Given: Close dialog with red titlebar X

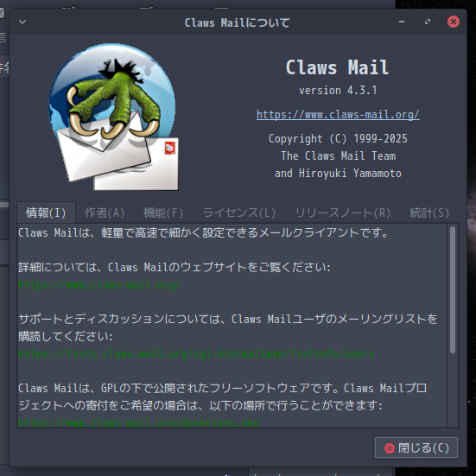Looking at the screenshot, I should click(x=454, y=22).
